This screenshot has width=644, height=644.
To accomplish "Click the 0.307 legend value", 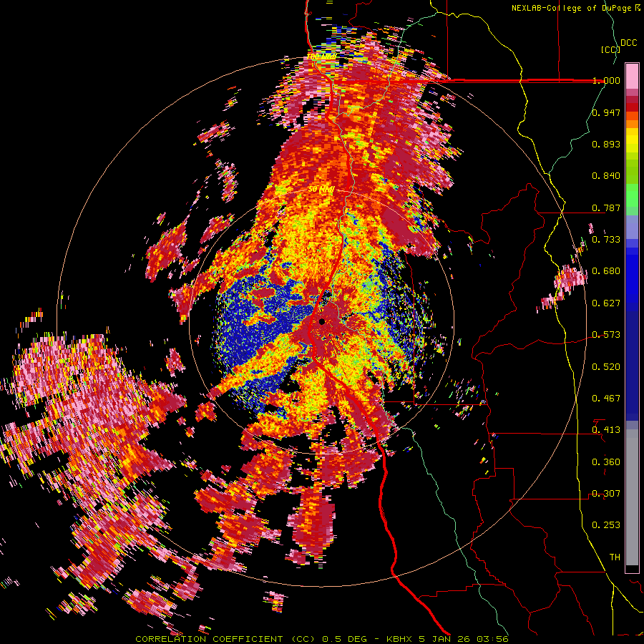I will [606, 494].
